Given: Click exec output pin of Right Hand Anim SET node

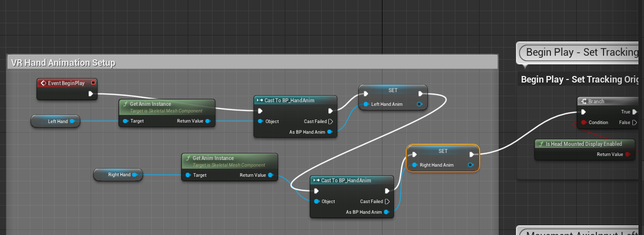Looking at the screenshot, I should tap(471, 154).
